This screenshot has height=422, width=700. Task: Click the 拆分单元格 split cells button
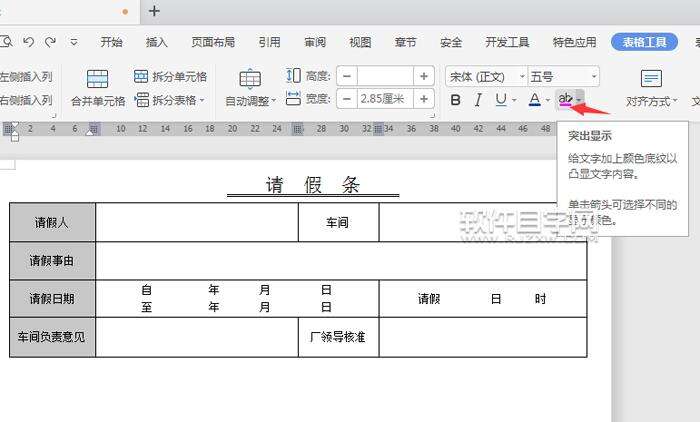[171, 77]
